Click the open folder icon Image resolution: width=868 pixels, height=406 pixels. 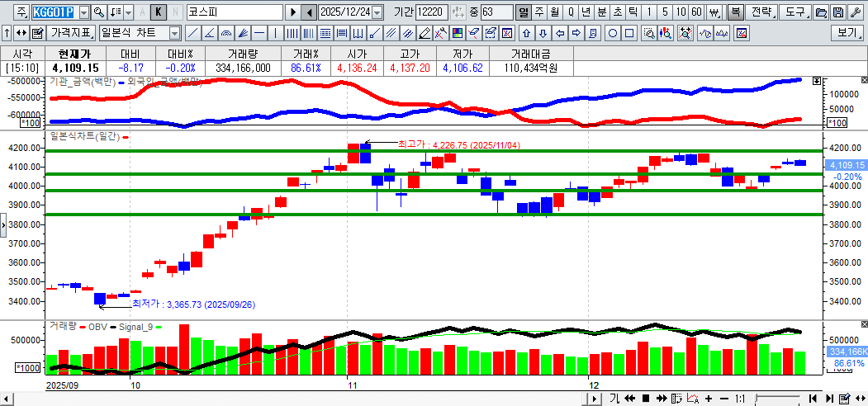(821, 12)
